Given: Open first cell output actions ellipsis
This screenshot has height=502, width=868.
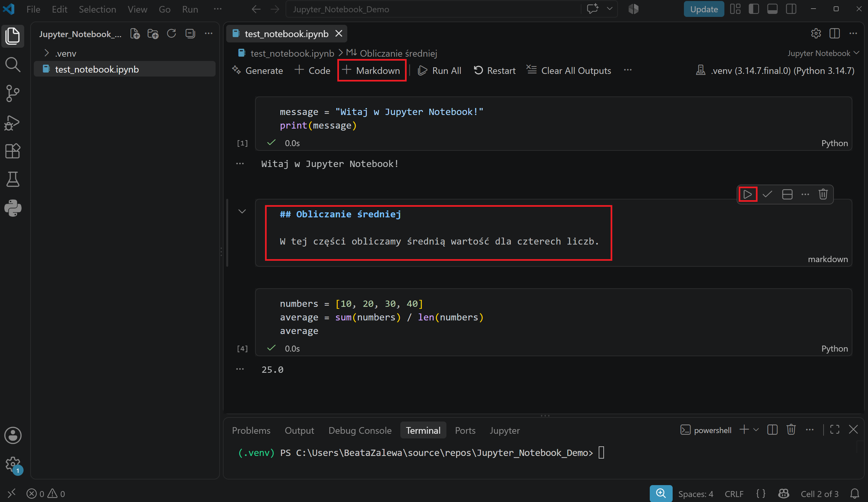Looking at the screenshot, I should pyautogui.click(x=240, y=164).
